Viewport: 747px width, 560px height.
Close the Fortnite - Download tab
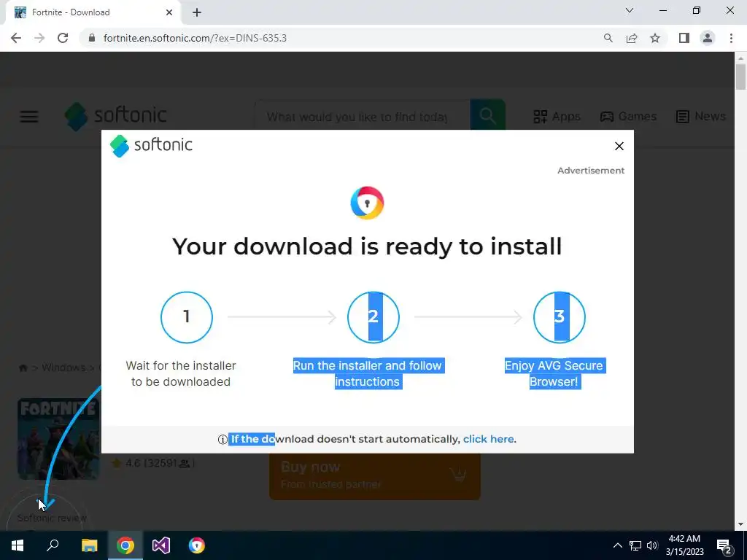click(x=169, y=12)
